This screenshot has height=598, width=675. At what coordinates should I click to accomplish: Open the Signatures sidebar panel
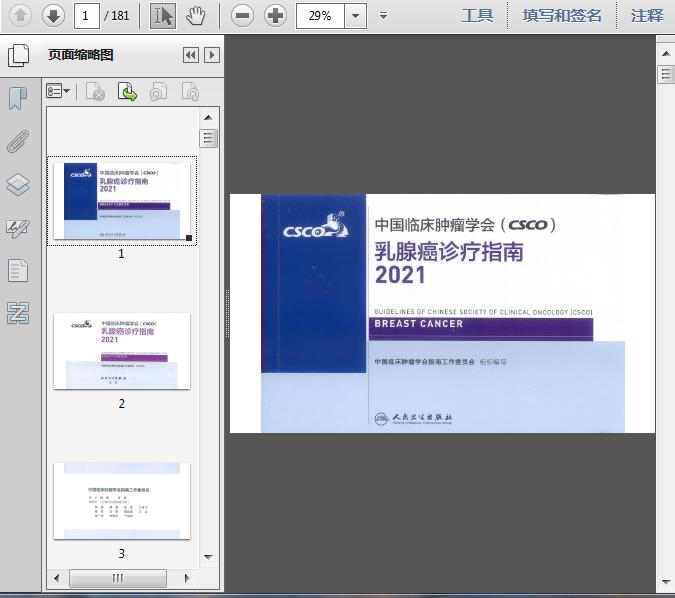[x=18, y=229]
